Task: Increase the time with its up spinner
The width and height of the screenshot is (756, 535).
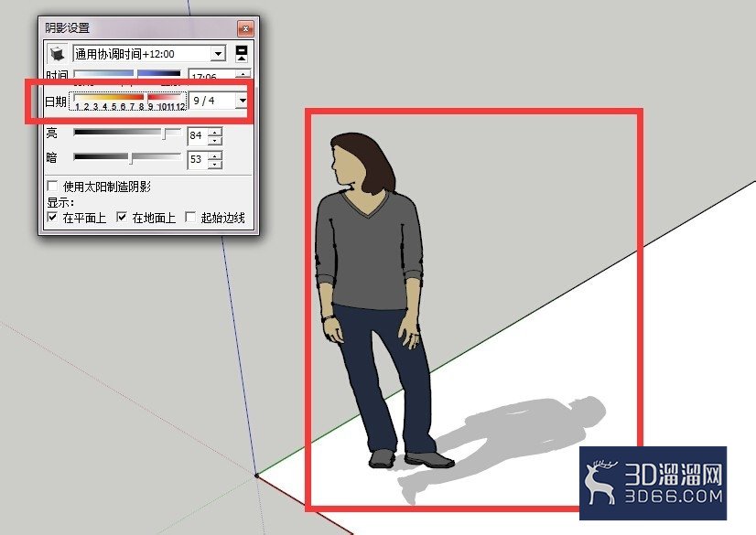Action: coord(243,75)
